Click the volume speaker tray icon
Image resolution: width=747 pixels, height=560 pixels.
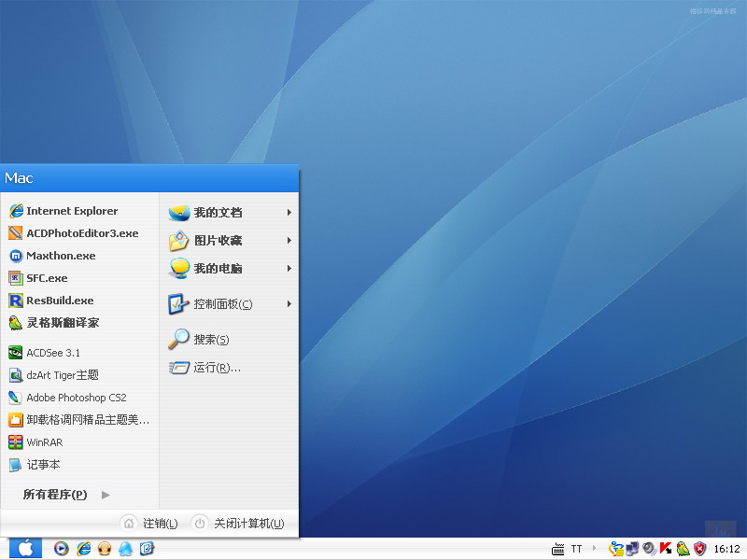click(649, 549)
